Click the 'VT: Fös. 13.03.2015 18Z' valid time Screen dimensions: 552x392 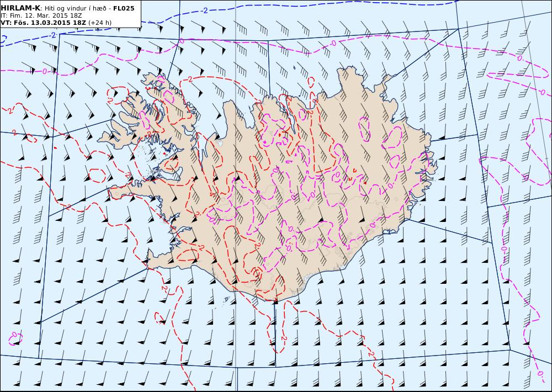click(x=43, y=23)
